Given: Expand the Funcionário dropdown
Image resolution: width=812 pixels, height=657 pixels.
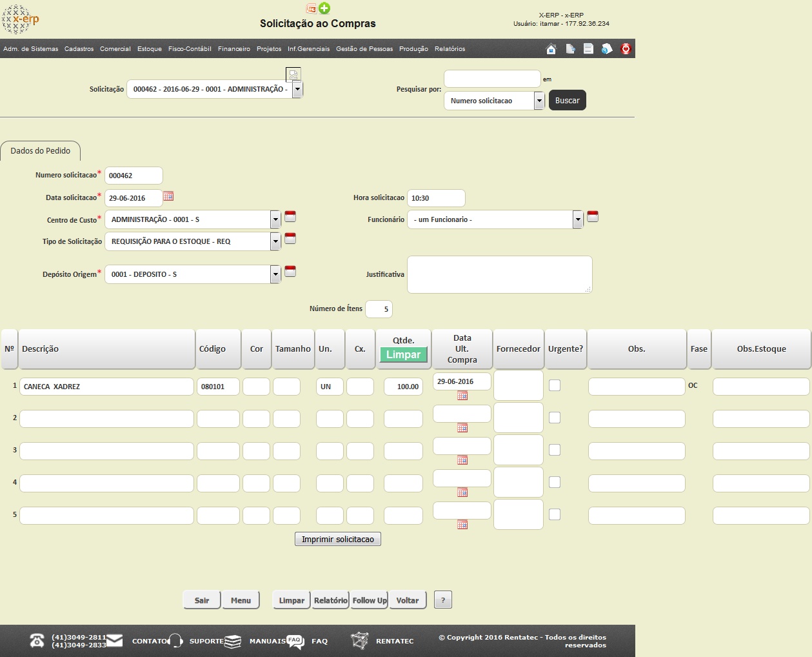Looking at the screenshot, I should click(x=578, y=219).
